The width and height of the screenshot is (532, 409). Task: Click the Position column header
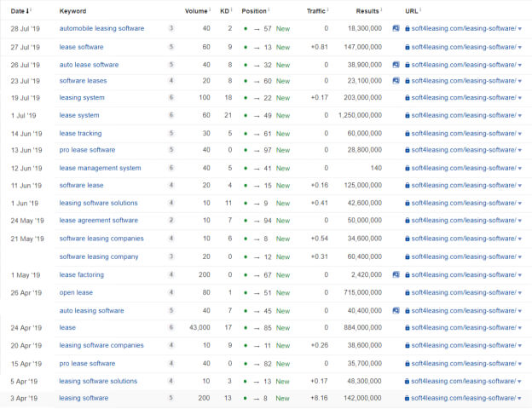click(253, 11)
